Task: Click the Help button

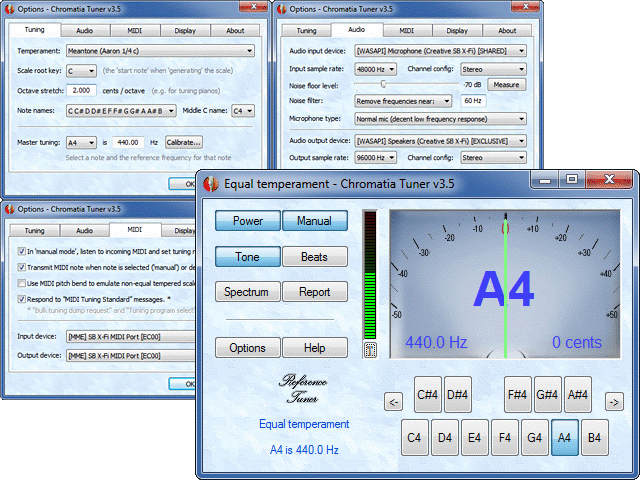Action: [x=315, y=348]
